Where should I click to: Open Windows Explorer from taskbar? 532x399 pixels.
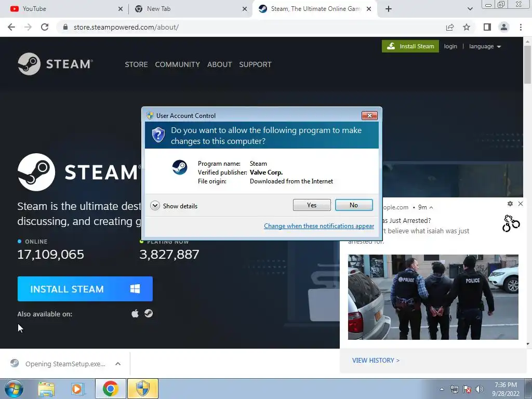(46, 389)
